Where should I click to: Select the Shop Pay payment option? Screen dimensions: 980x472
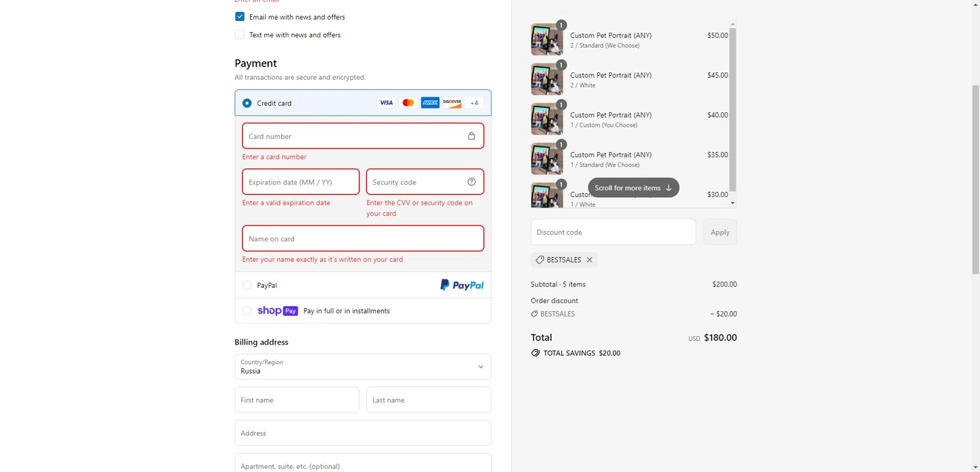[247, 311]
